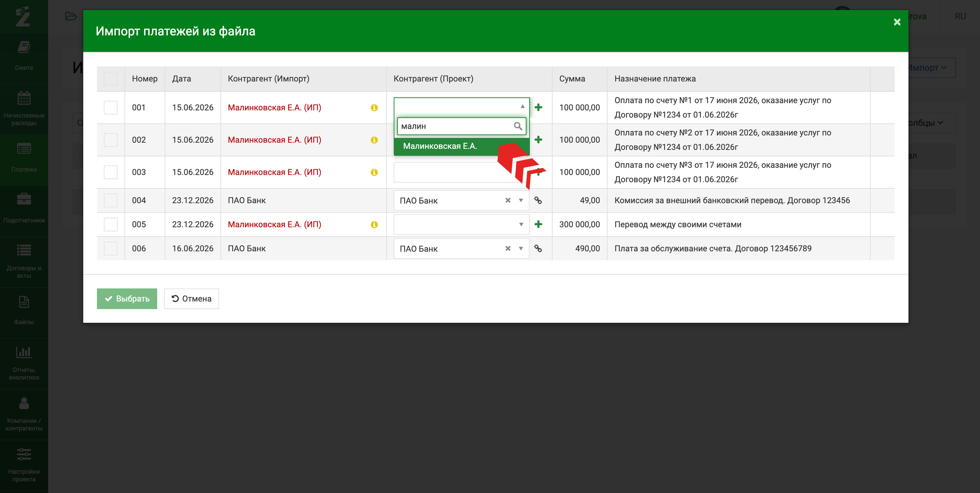Click the Номер column header
Image resolution: width=980 pixels, height=493 pixels.
(x=144, y=79)
